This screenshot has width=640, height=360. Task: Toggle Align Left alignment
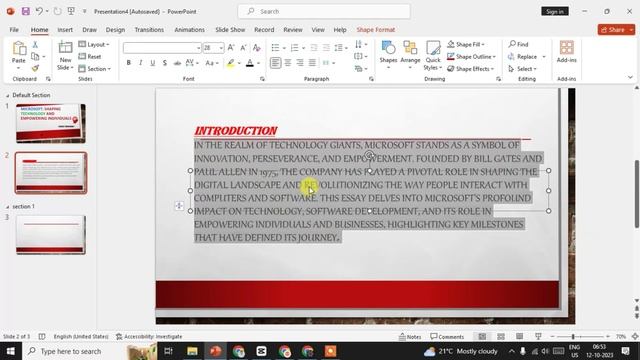[x=275, y=63]
